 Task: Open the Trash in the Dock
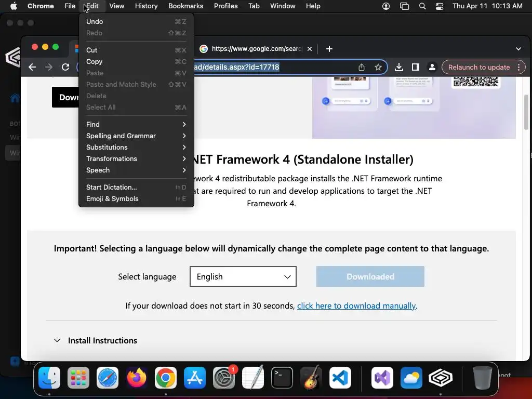coord(483,378)
